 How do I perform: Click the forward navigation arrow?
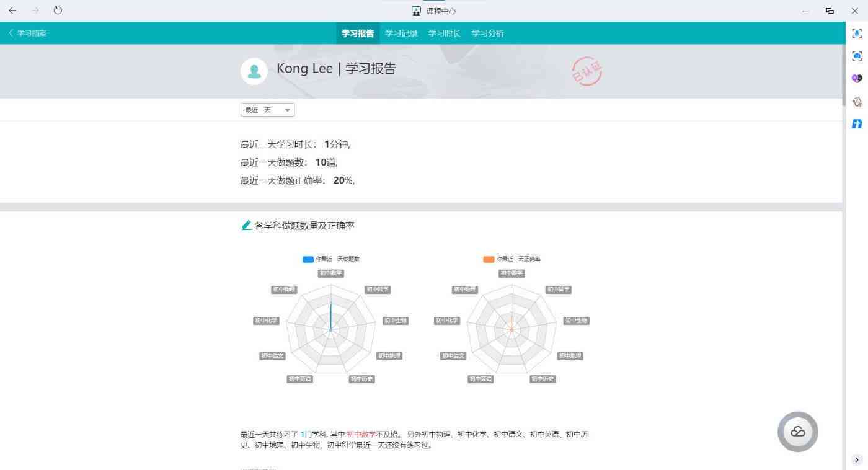tap(35, 11)
